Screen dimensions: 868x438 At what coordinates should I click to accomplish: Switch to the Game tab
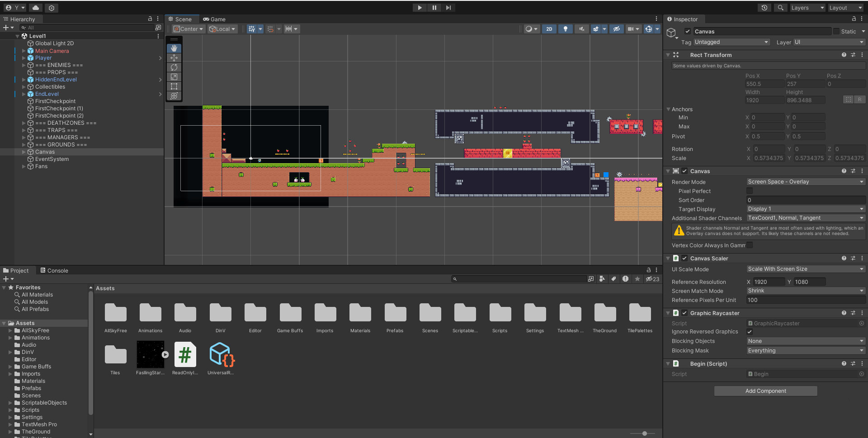click(x=214, y=19)
